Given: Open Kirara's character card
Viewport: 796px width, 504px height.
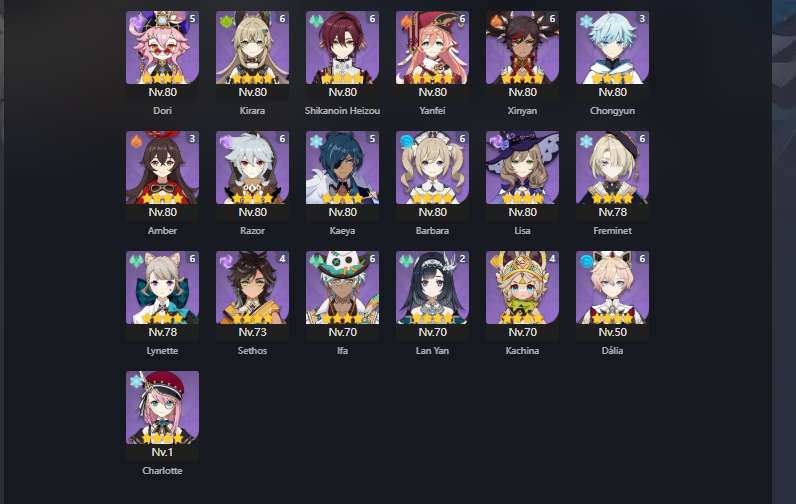Looking at the screenshot, I should coord(252,48).
